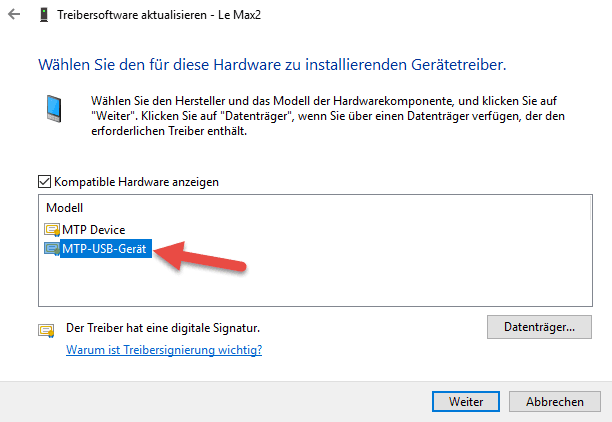Screen dimensions: 612x422
Task: Select the MTP-USB-Gerät driver entry
Action: click(x=104, y=249)
